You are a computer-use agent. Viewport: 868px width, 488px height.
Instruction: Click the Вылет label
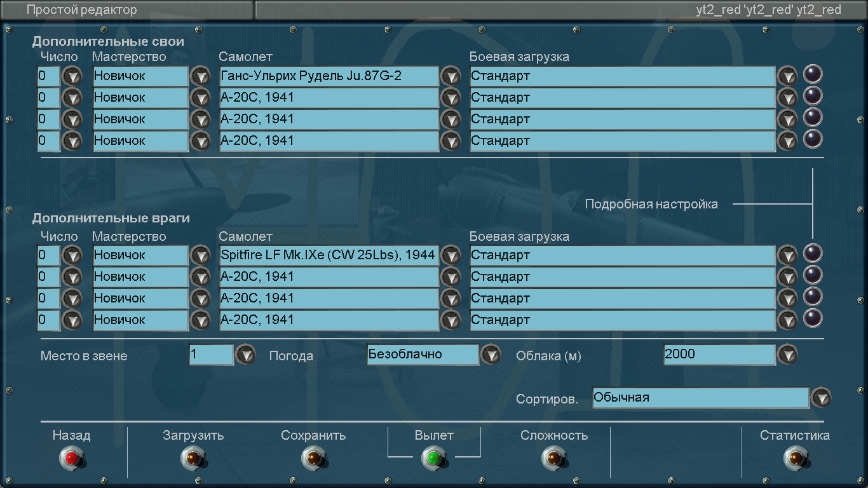tap(434, 436)
